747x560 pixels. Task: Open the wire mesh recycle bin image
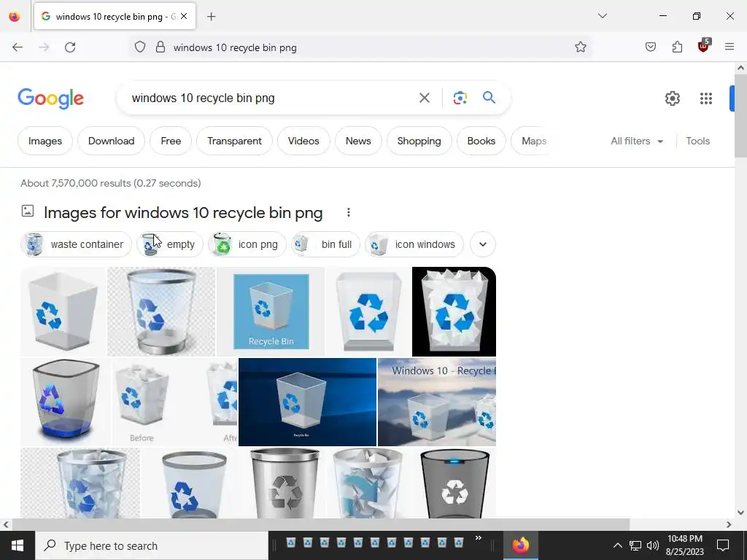[161, 311]
